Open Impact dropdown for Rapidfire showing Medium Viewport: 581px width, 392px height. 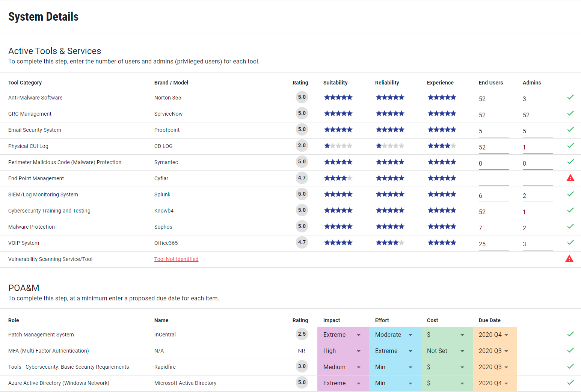click(343, 367)
